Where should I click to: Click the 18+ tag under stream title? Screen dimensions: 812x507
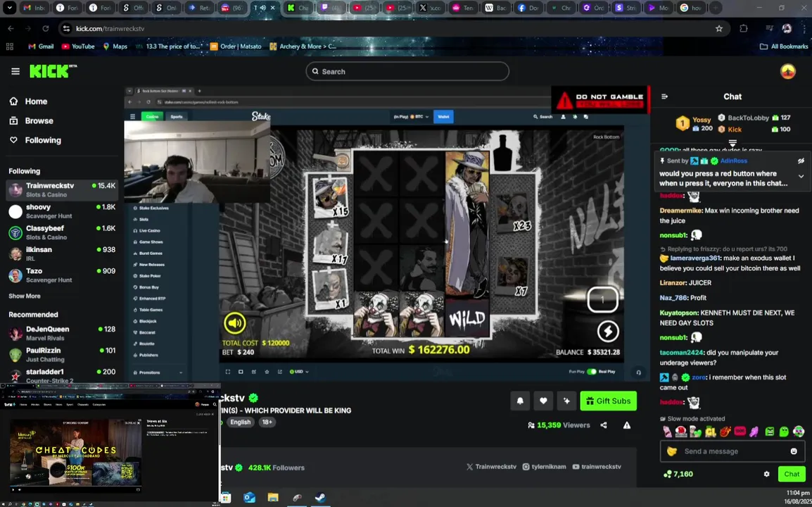(267, 422)
